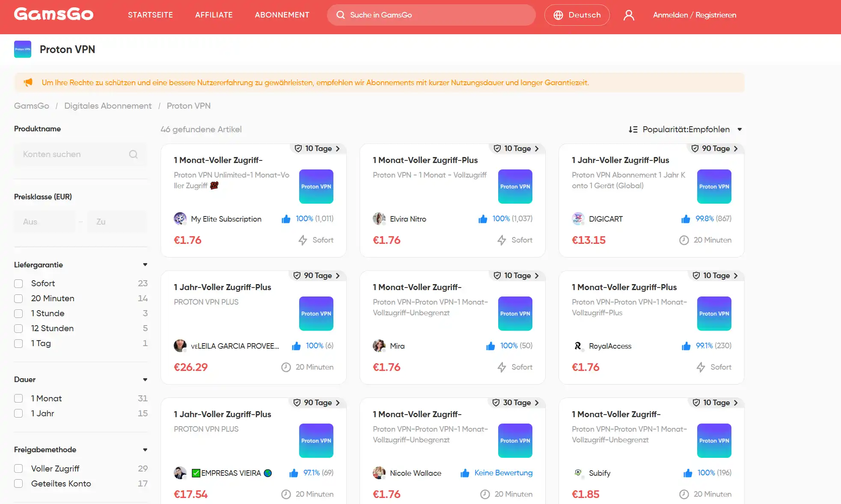Check the 20 Minuten delivery filter
The image size is (841, 504).
point(18,299)
